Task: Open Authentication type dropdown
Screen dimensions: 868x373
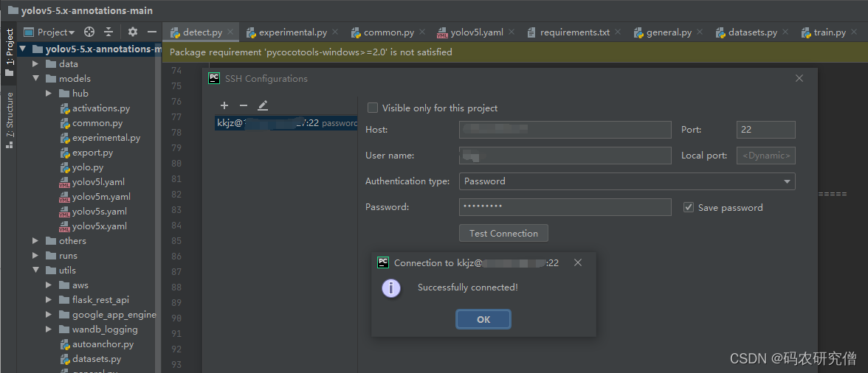Action: coord(627,181)
